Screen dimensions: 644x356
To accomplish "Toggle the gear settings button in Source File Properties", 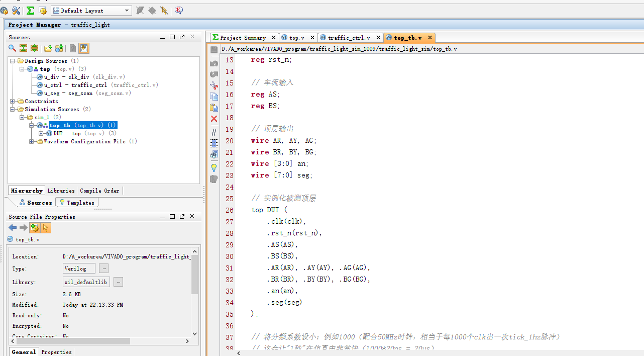I will point(35,228).
